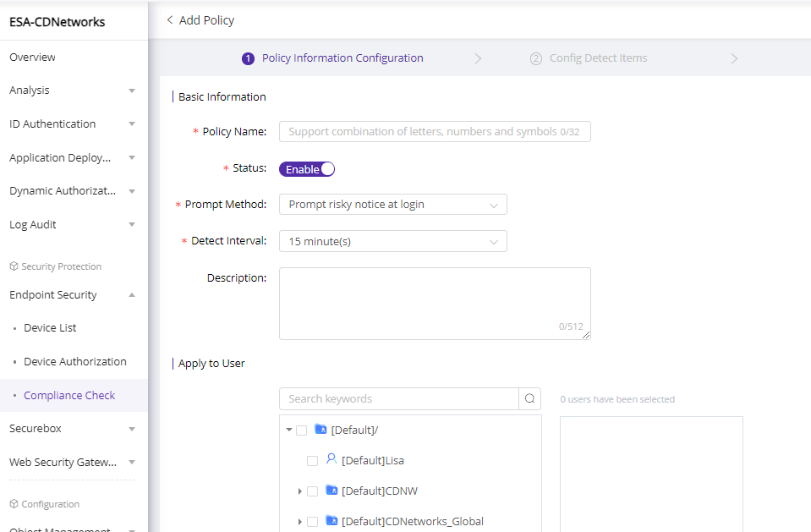Screen dimensions: 811x532
Task: Click the chevron after Policy Information Configuration
Action: [478, 58]
